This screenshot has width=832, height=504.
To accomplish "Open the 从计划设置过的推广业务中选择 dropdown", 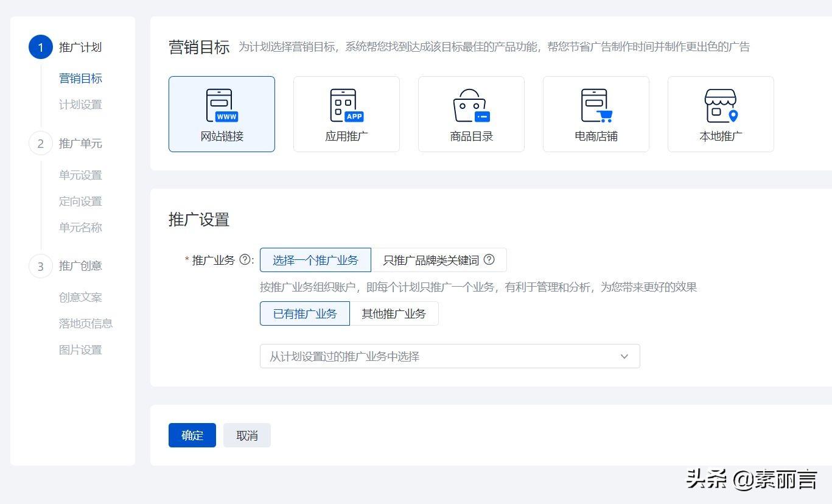I will coord(450,356).
